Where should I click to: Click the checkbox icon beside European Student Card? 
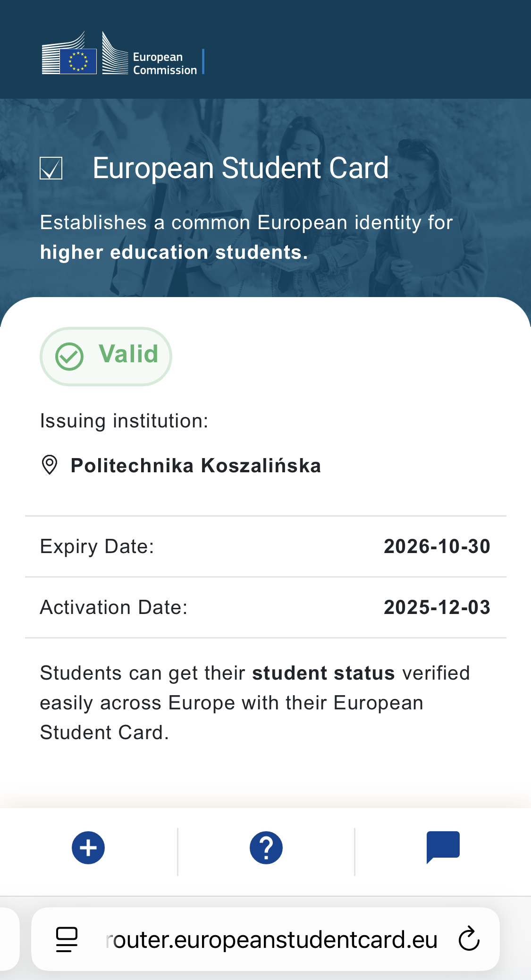[51, 168]
